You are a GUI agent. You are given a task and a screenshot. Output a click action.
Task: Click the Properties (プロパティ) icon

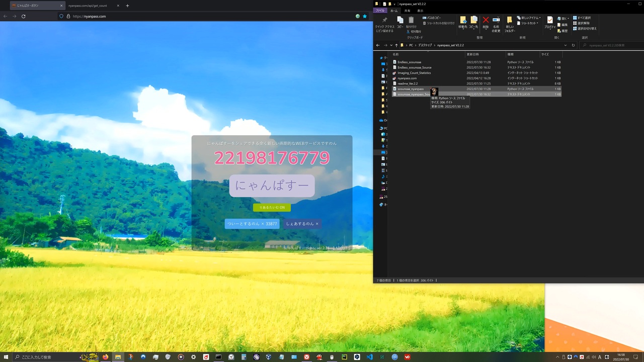[550, 21]
